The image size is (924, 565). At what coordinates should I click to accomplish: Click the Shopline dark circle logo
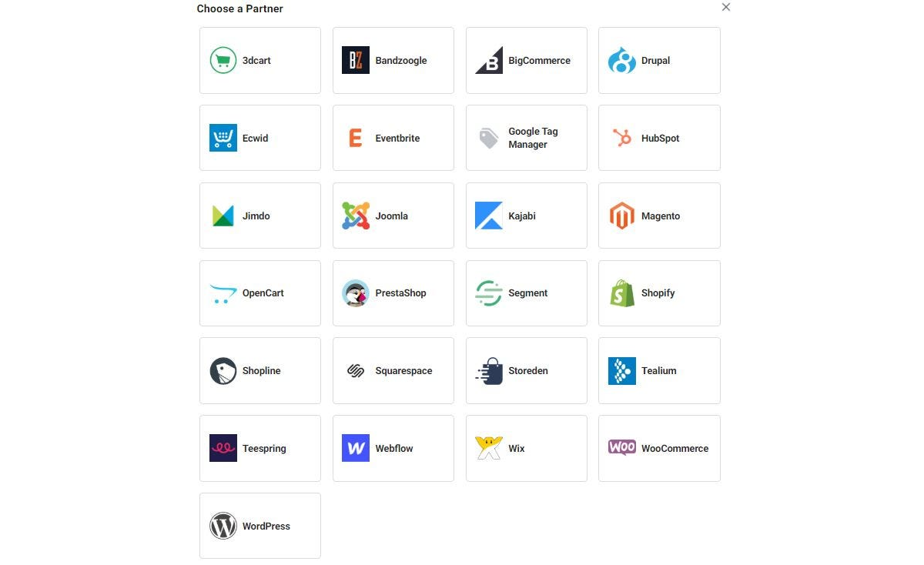click(x=223, y=371)
